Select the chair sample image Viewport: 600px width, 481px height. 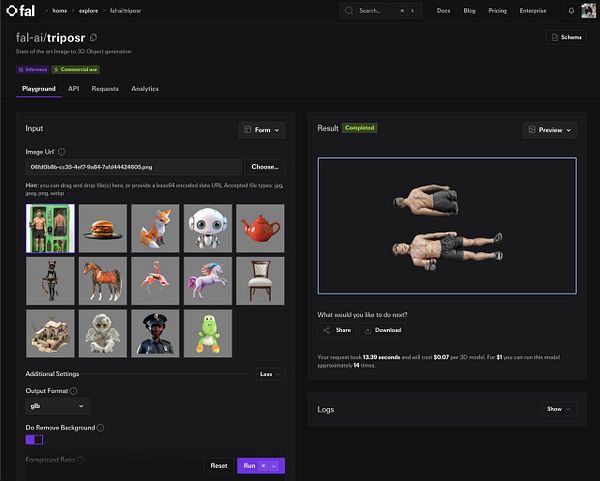(x=260, y=281)
